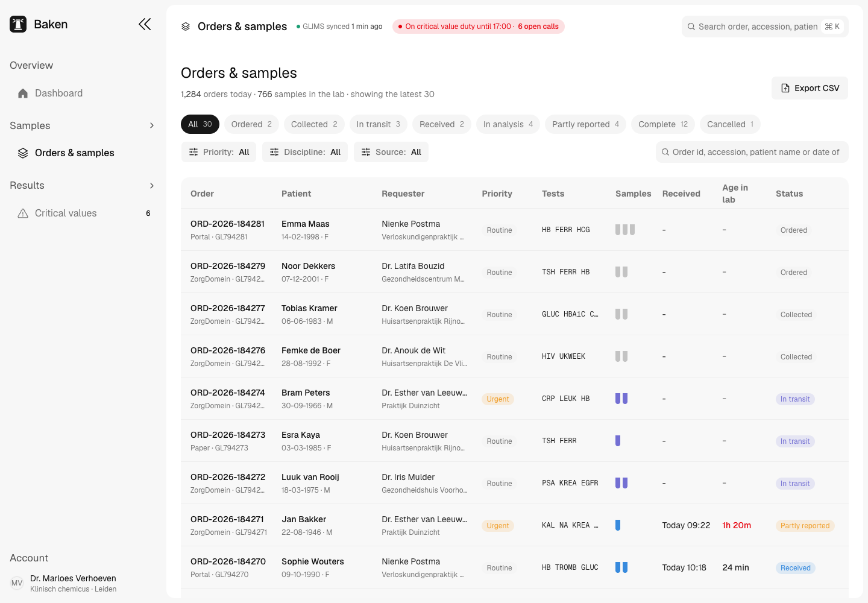Select the Cancelled status tab

[730, 124]
